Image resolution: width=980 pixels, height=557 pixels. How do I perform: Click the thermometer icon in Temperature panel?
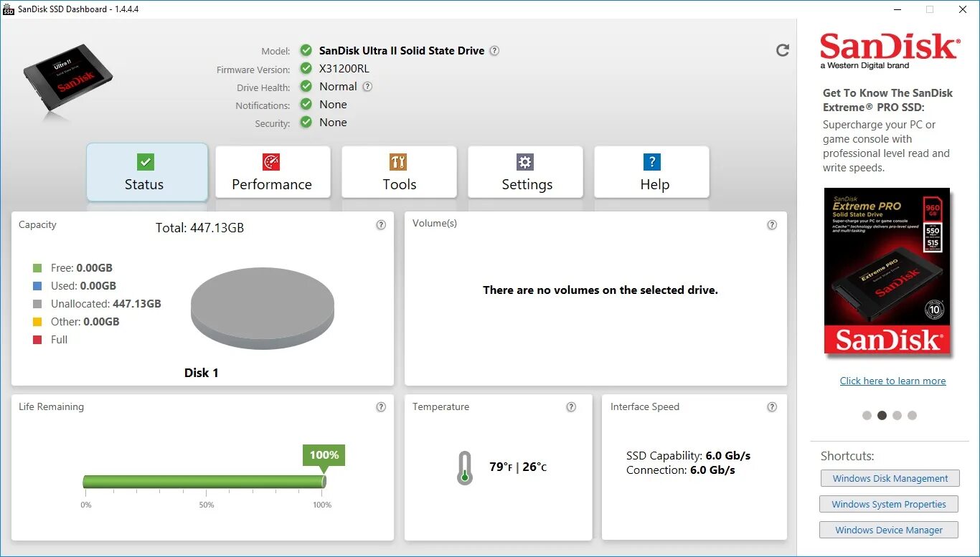point(465,468)
